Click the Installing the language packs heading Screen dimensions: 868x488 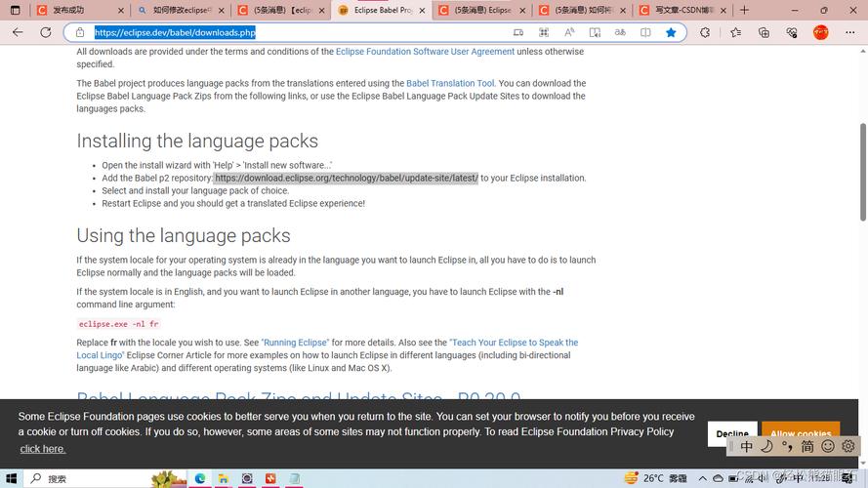[197, 142]
